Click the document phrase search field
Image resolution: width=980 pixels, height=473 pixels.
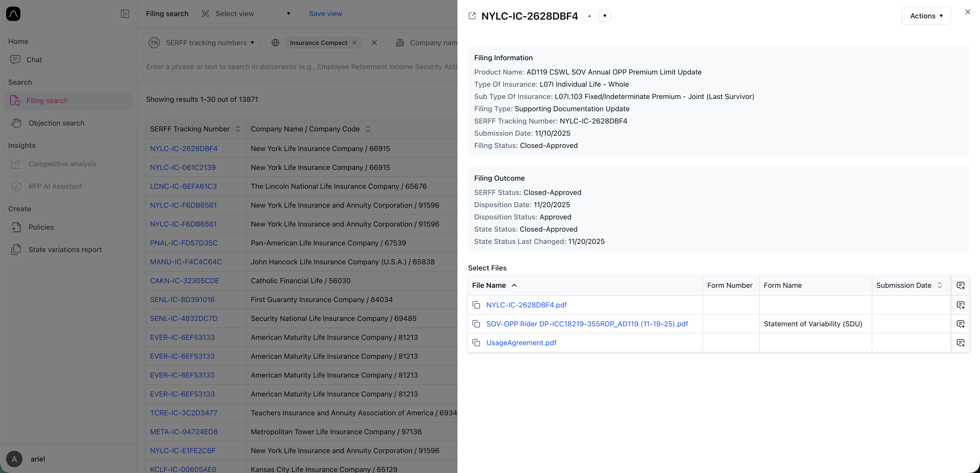(x=301, y=67)
